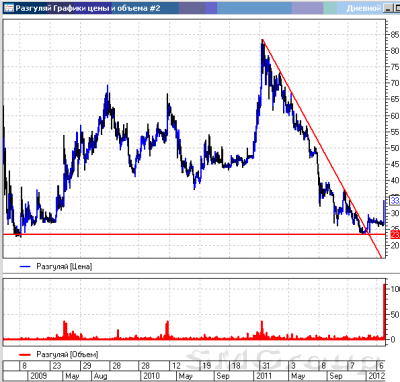Click the price peak near 83 in 2011
Screen dimensions: 400x382
[x=263, y=41]
